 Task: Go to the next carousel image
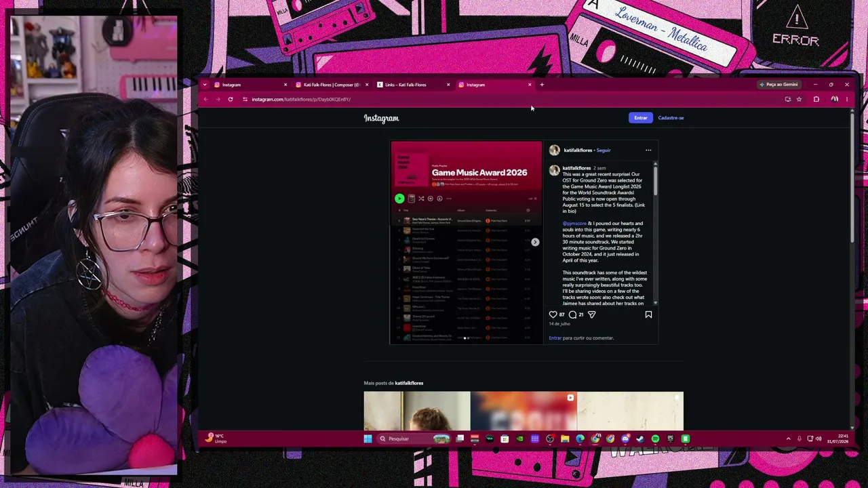point(535,242)
